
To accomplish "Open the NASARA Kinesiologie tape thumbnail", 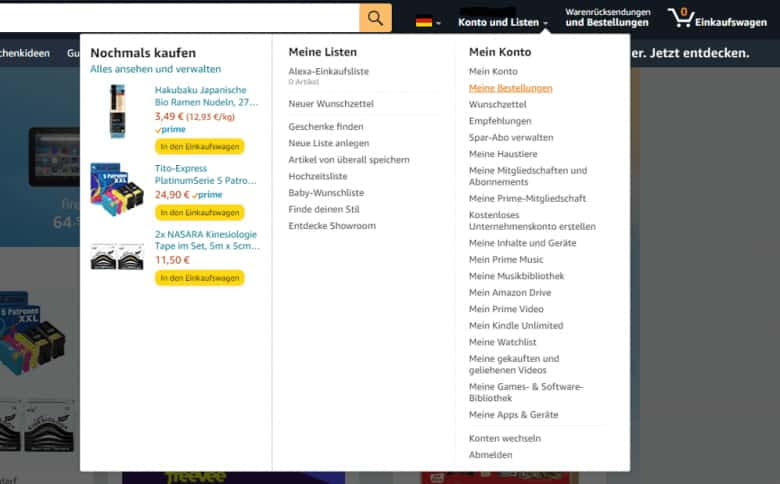I will point(117,256).
